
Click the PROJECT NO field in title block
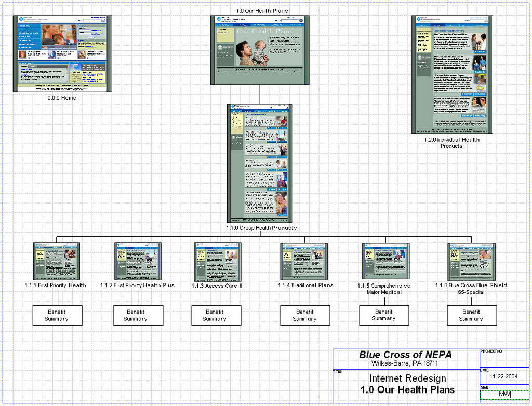tap(504, 359)
